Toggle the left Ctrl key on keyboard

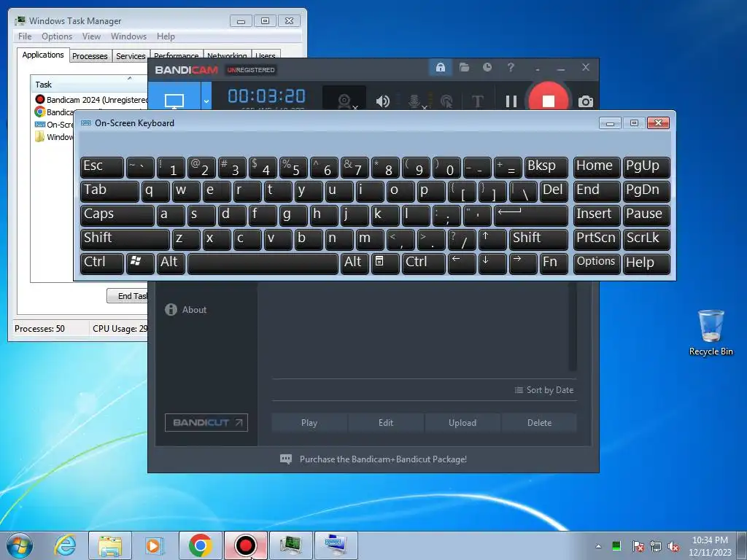[x=102, y=263]
